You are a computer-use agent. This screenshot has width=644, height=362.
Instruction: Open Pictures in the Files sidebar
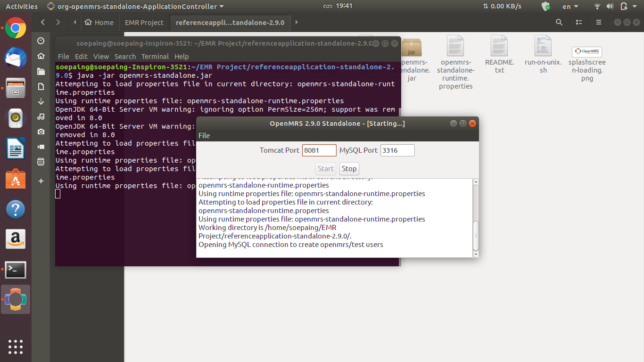[41, 132]
